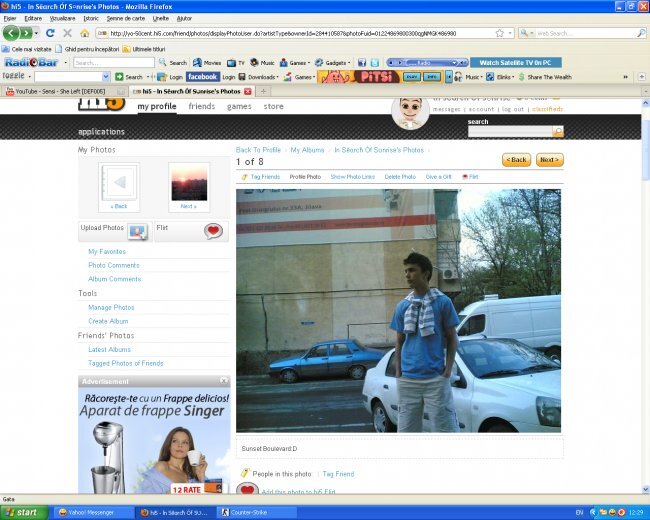
Task: Click the hi5 search magnifier button
Action: (x=558, y=131)
